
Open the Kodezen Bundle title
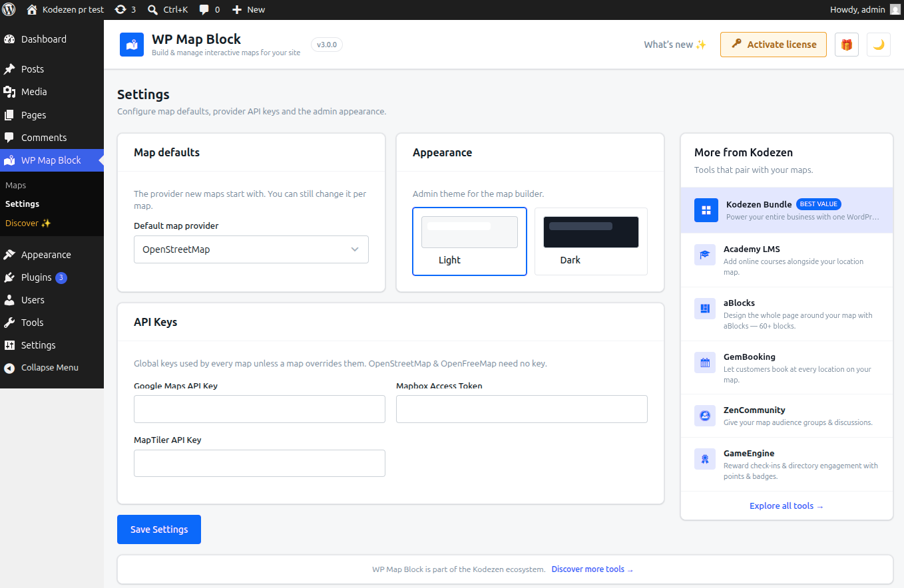pyautogui.click(x=759, y=204)
